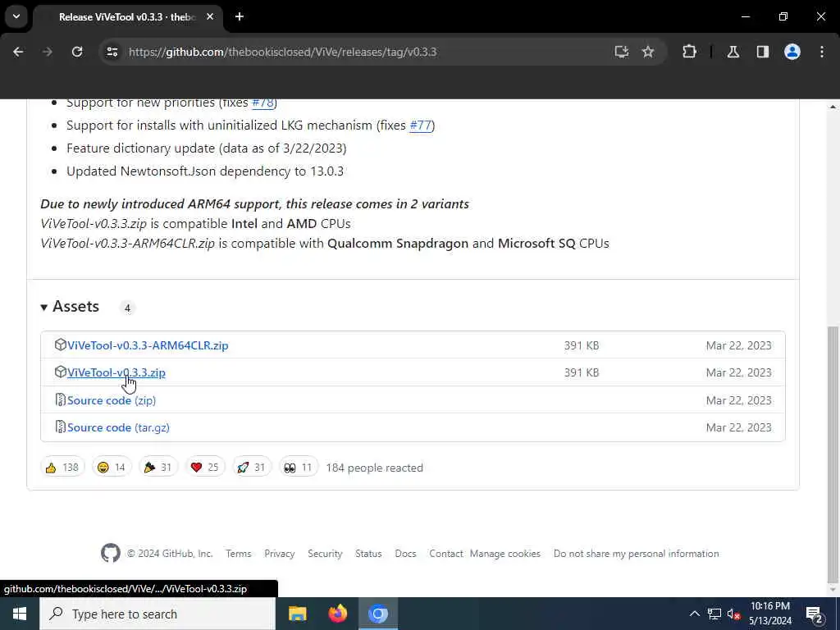Go back to the previous page
Screen dimensions: 840x630
[x=18, y=52]
